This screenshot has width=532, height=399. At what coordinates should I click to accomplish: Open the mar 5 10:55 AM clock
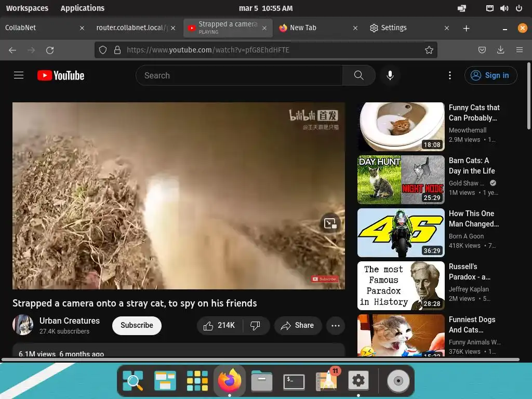pyautogui.click(x=265, y=8)
